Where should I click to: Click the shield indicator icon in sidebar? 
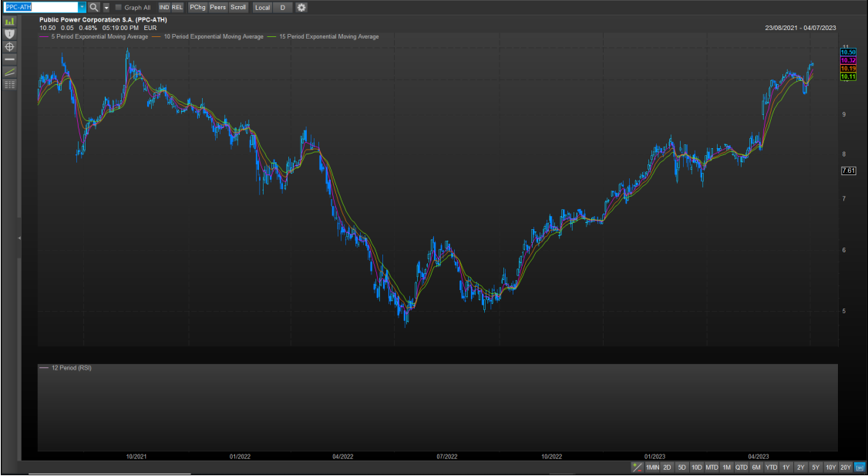[10, 34]
